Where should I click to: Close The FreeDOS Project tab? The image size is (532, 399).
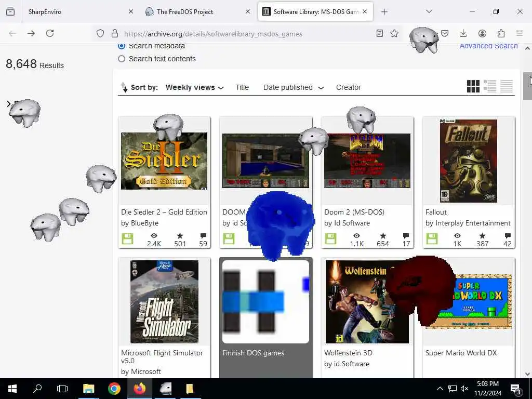248,11
